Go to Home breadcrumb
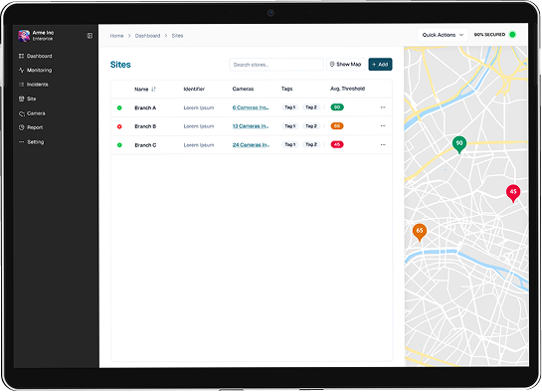The width and height of the screenshot is (542, 392). 116,36
